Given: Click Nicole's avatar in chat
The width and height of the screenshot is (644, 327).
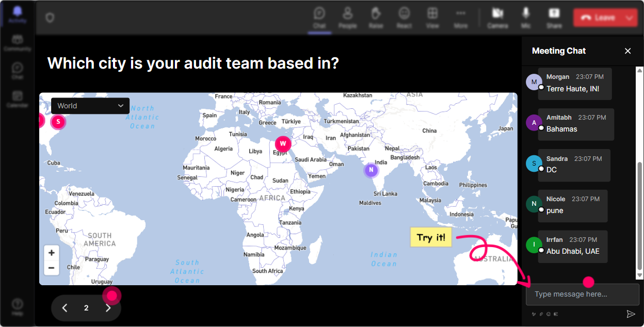Looking at the screenshot, I should [x=534, y=204].
